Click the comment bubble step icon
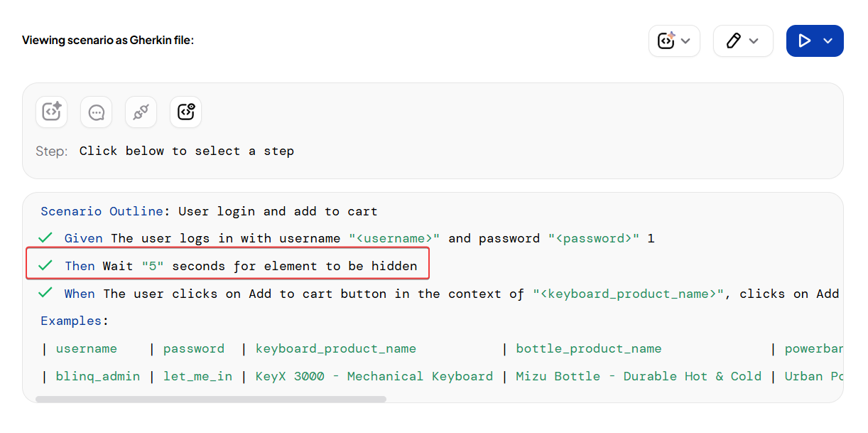This screenshot has width=868, height=433. pos(96,112)
